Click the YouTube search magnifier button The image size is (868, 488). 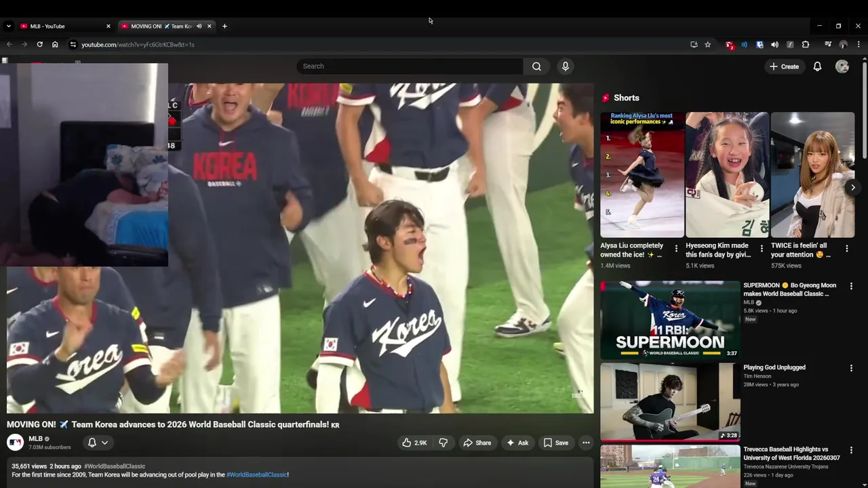point(536,66)
